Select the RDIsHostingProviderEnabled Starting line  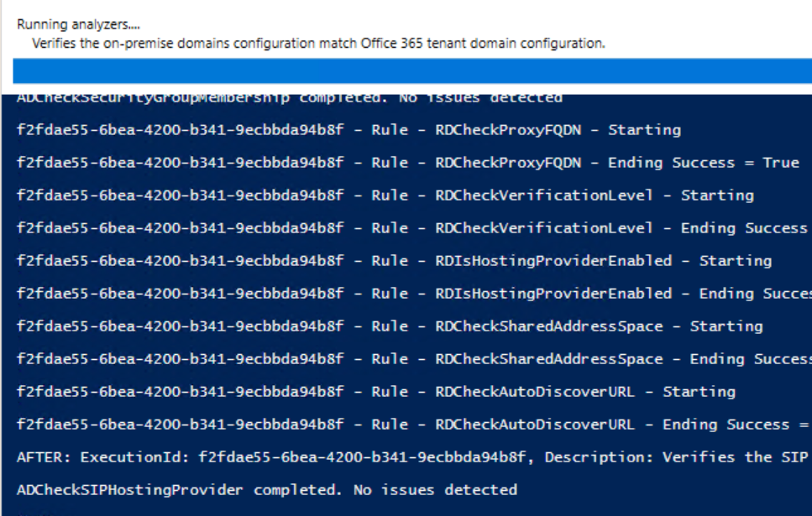click(x=394, y=261)
